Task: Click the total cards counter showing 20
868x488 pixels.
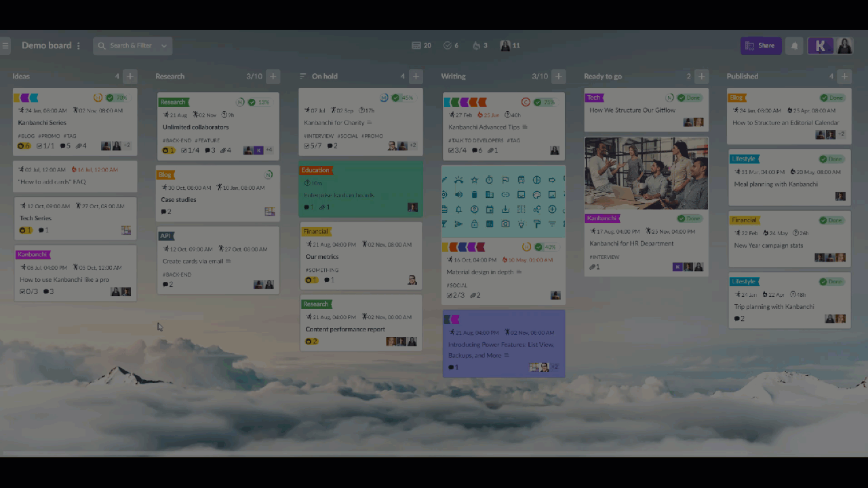Action: [x=421, y=45]
